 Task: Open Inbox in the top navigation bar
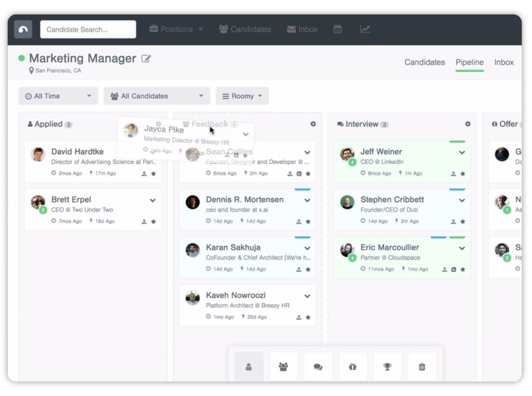(x=302, y=29)
